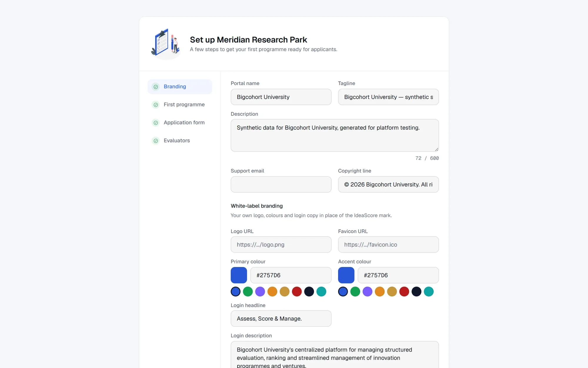Focus the Portal name field
The image size is (588, 368).
click(x=281, y=97)
